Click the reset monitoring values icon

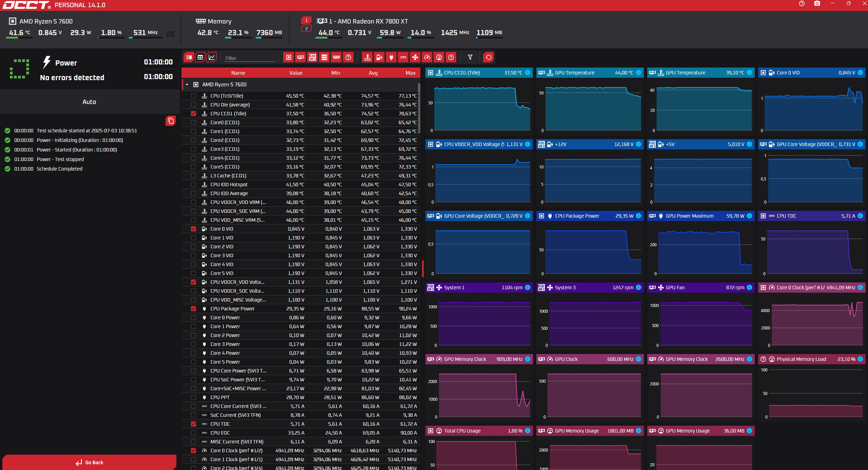click(x=488, y=57)
